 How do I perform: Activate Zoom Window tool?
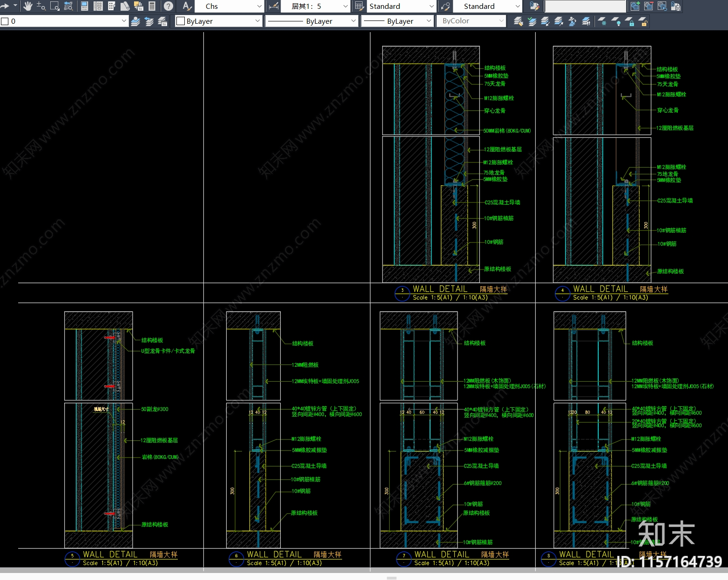[x=54, y=6]
